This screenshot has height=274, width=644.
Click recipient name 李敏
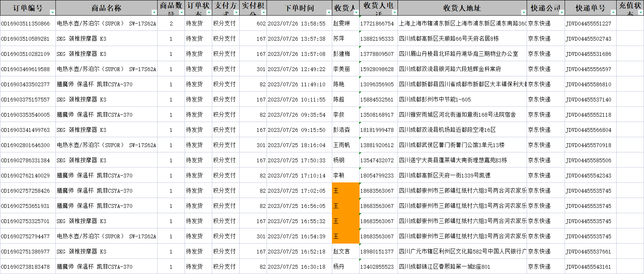pyautogui.click(x=339, y=176)
